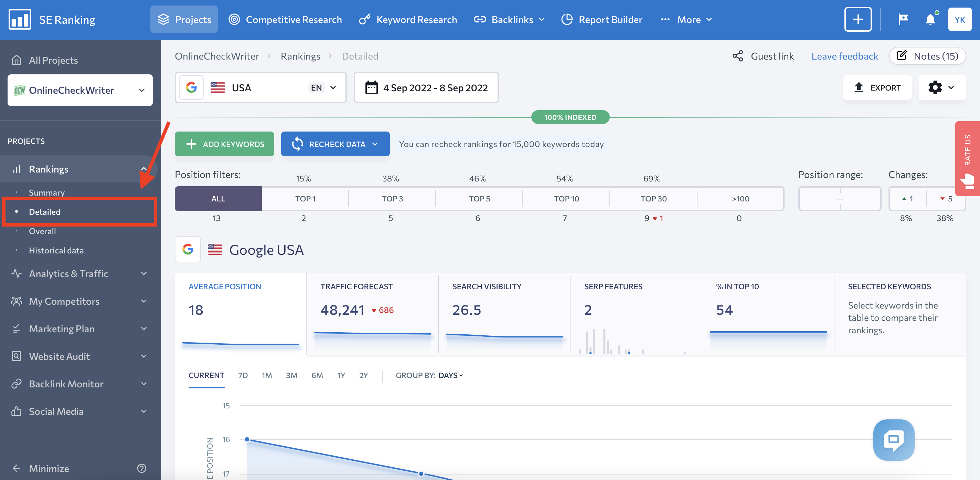This screenshot has height=480, width=980.
Task: Click the RATE US side tab
Action: pyautogui.click(x=968, y=158)
